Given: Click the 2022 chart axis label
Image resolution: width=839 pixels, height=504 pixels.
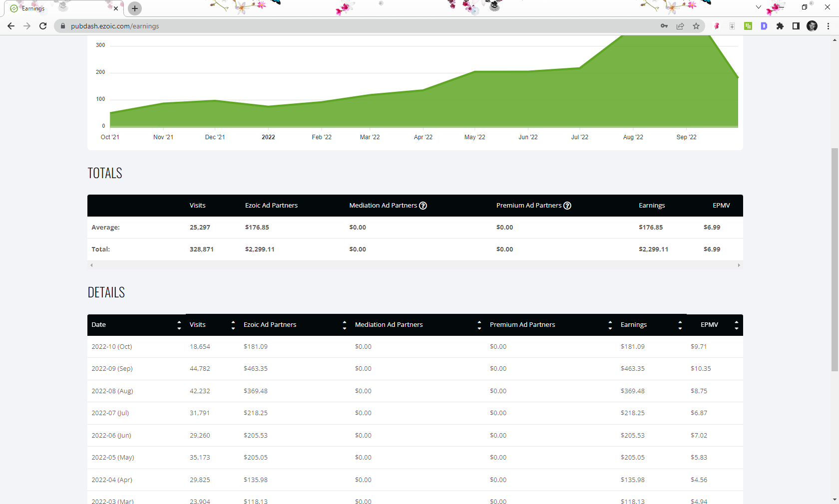Looking at the screenshot, I should point(268,137).
